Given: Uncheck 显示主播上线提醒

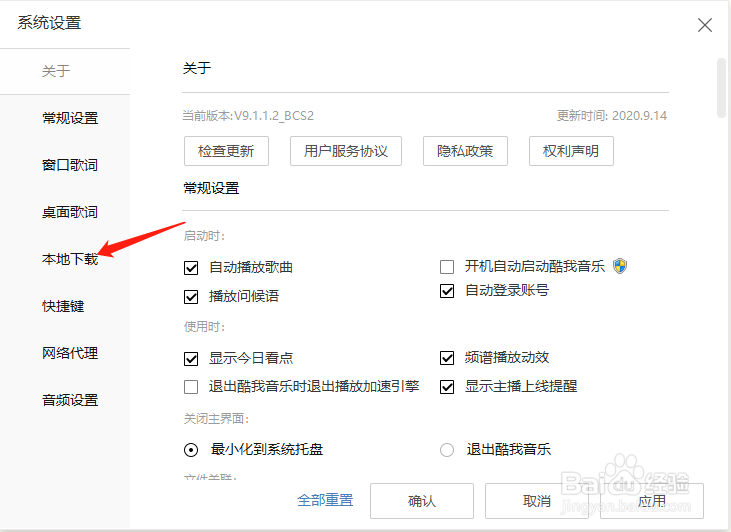Looking at the screenshot, I should (447, 387).
